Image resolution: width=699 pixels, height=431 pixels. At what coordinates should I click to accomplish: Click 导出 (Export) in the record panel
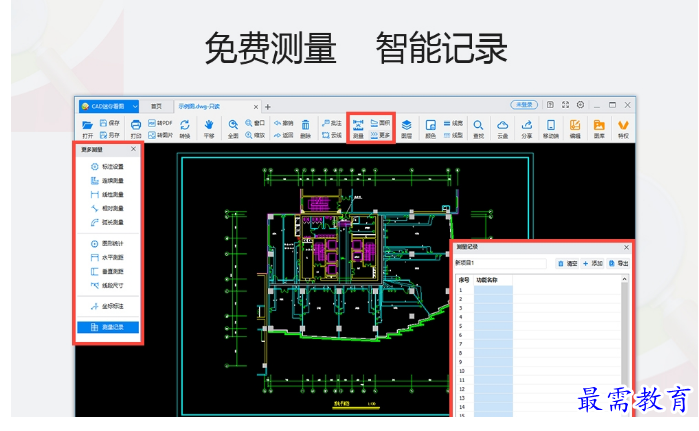(618, 263)
